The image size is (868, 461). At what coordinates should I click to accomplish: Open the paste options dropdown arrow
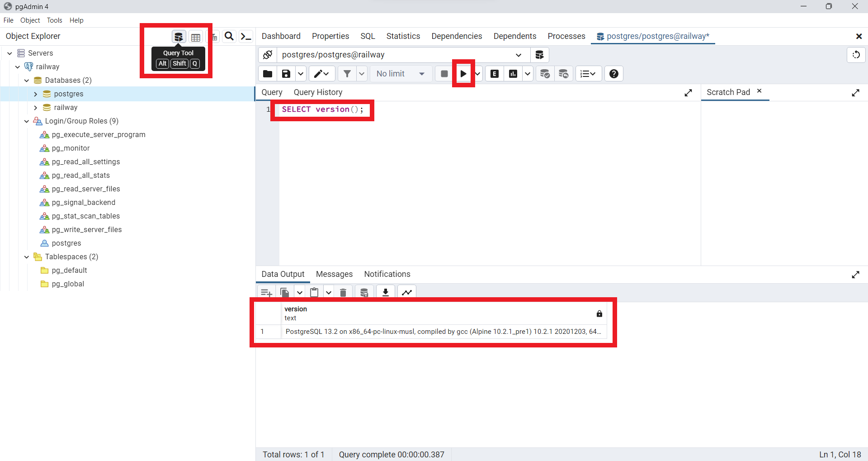tap(329, 293)
